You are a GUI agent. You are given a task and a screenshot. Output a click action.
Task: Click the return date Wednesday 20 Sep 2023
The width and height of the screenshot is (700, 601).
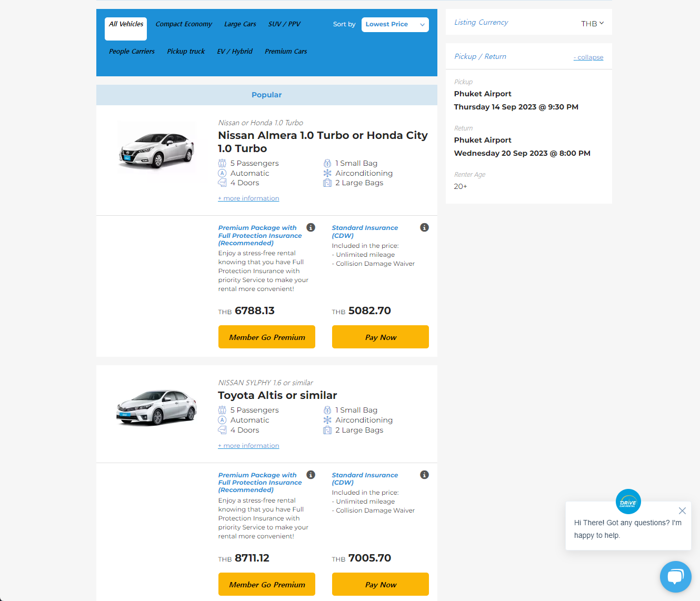(x=522, y=153)
